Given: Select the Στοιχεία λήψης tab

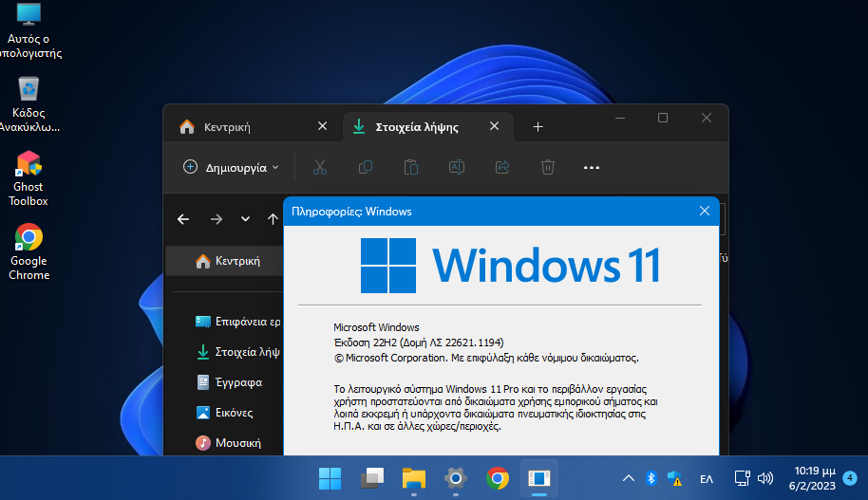Looking at the screenshot, I should 417,127.
